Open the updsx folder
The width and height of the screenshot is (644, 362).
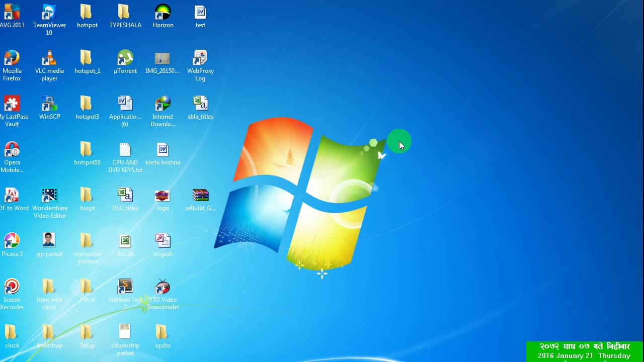[163, 336]
